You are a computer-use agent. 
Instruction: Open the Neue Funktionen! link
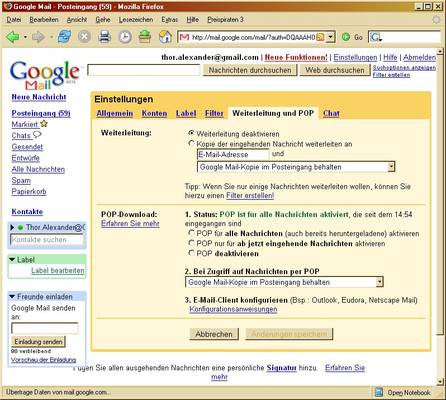[296, 57]
